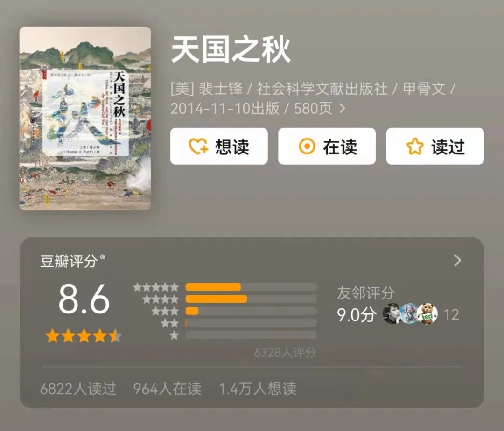Open rating details chevron arrow
The image size is (504, 431).
click(457, 260)
